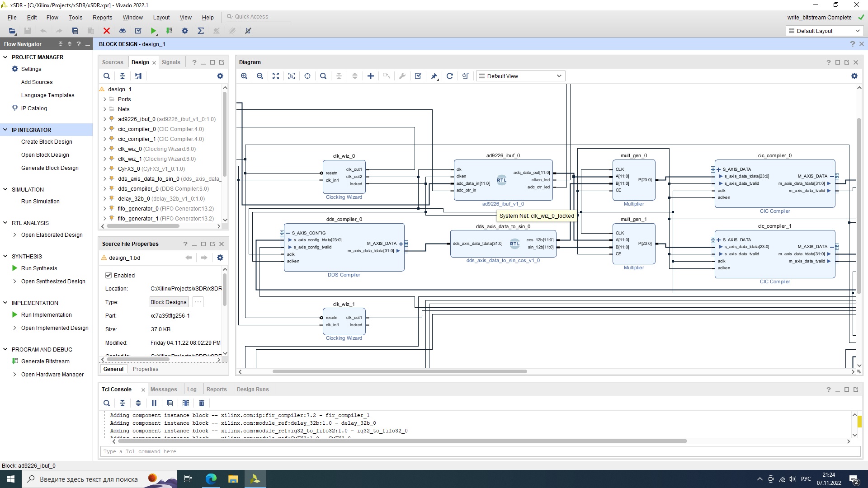The height and width of the screenshot is (488, 868).
Task: Click Validate Design checkmark in Diagram toolbar
Action: (x=418, y=76)
